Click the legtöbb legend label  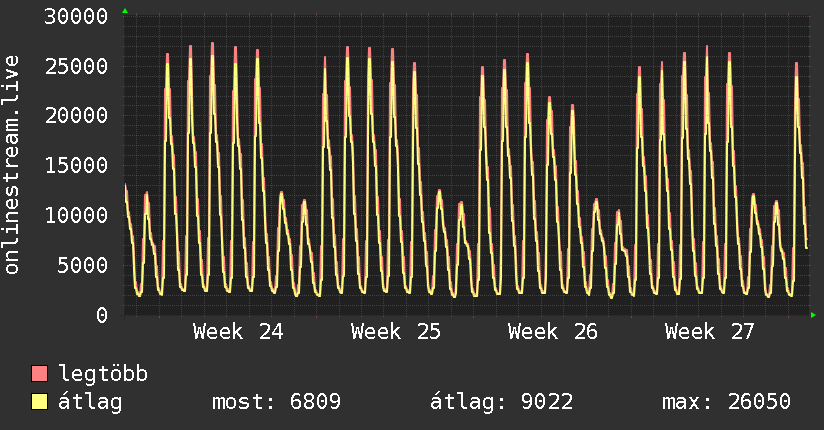pos(103,373)
